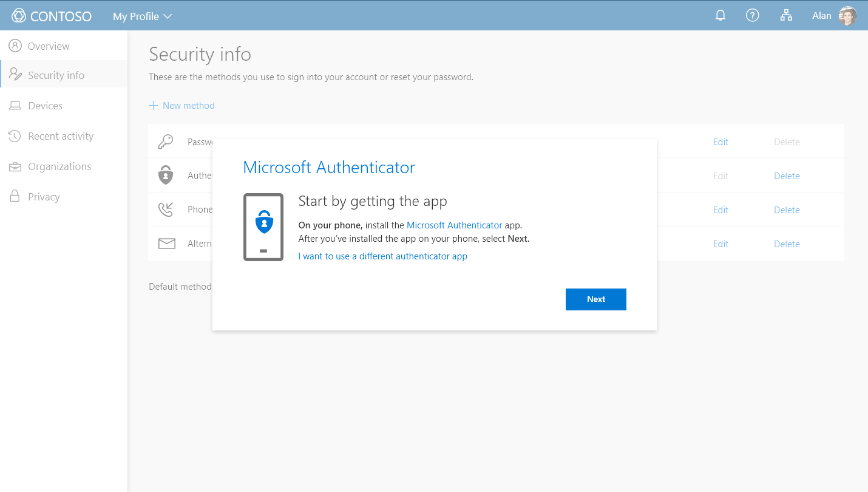868x492 pixels.
Task: Click Edit on the Phone row
Action: pos(721,210)
